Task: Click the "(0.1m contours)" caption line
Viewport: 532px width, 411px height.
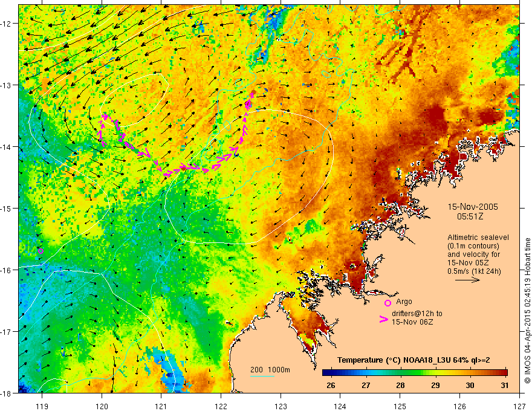Action: [473, 246]
